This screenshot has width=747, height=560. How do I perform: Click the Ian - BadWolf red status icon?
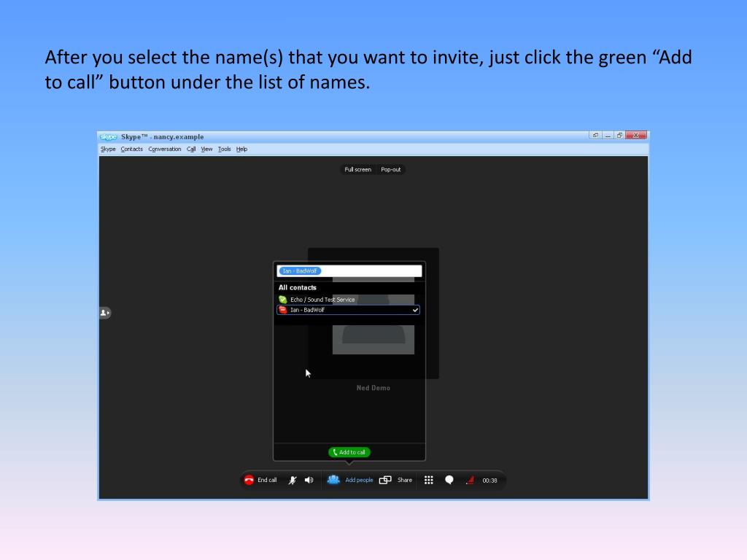pyautogui.click(x=283, y=310)
